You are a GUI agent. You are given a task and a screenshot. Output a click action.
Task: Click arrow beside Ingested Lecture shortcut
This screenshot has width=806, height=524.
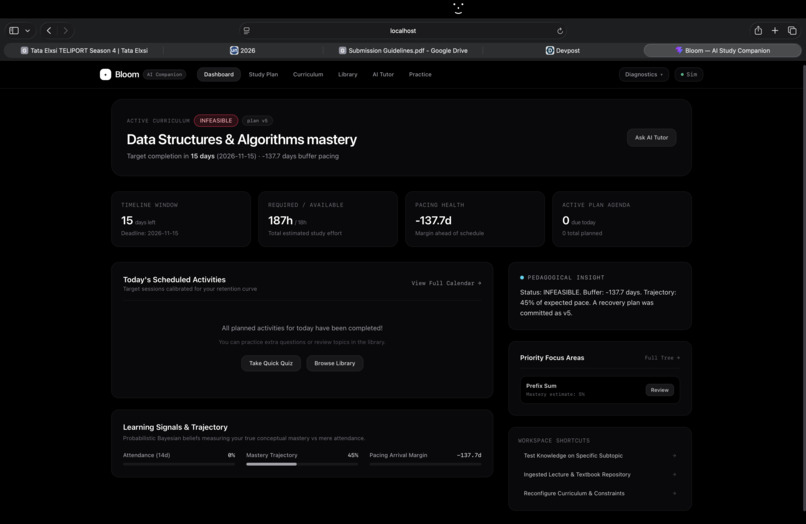click(674, 475)
